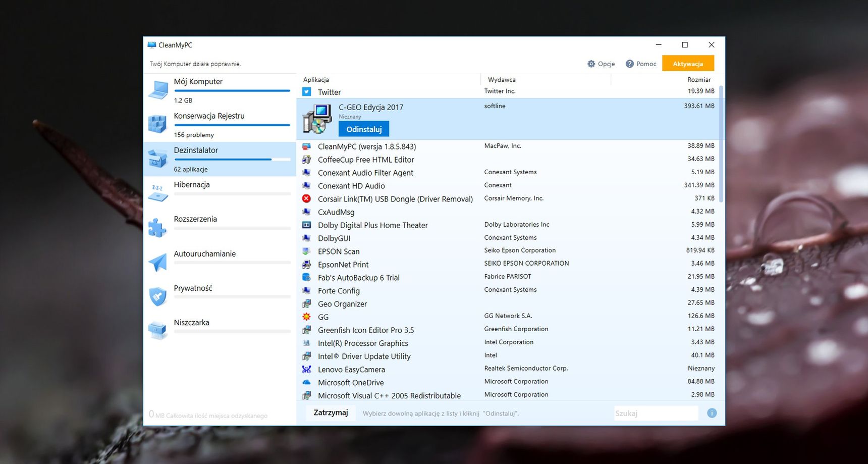868x464 pixels.
Task: Click the Dolby Digital Plus Home Theater icon
Action: click(x=306, y=225)
